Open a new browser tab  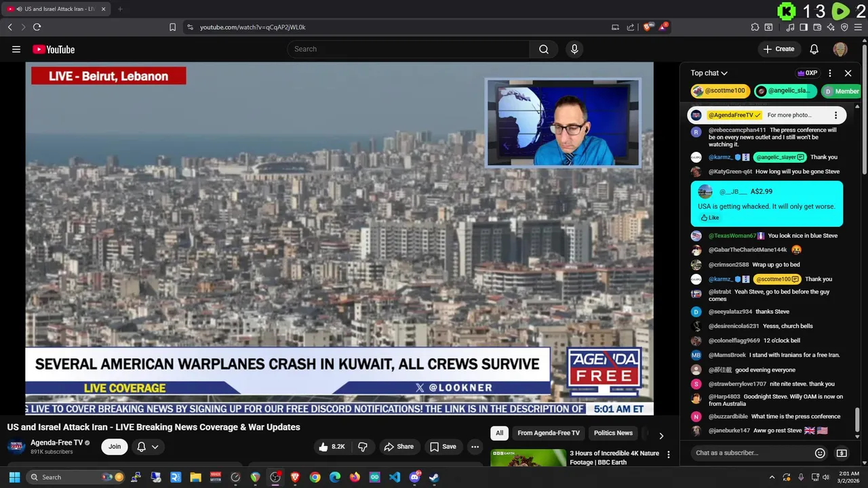120,9
